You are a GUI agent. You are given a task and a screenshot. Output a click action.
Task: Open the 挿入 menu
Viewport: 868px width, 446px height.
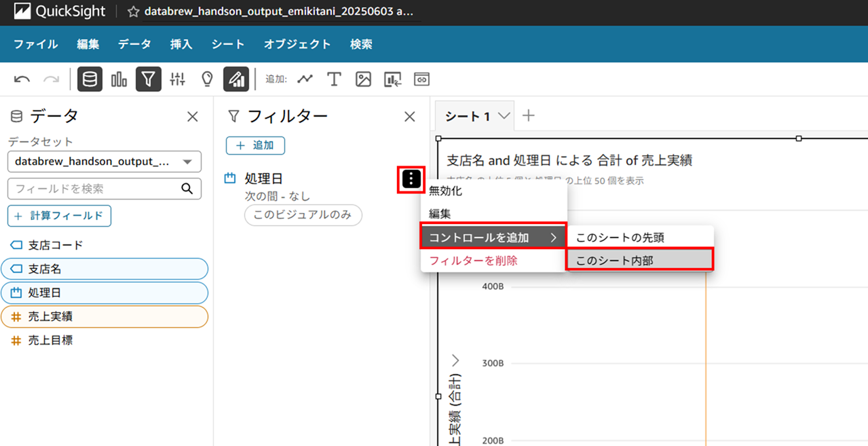point(181,44)
